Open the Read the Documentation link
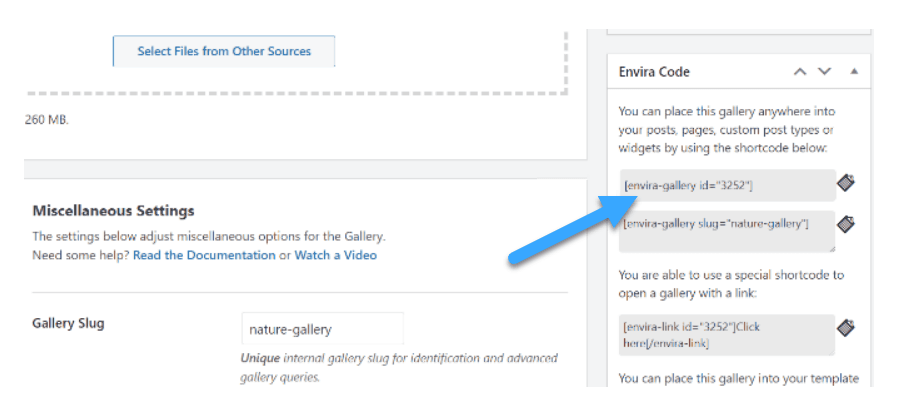The height and width of the screenshot is (413, 898). 204,255
